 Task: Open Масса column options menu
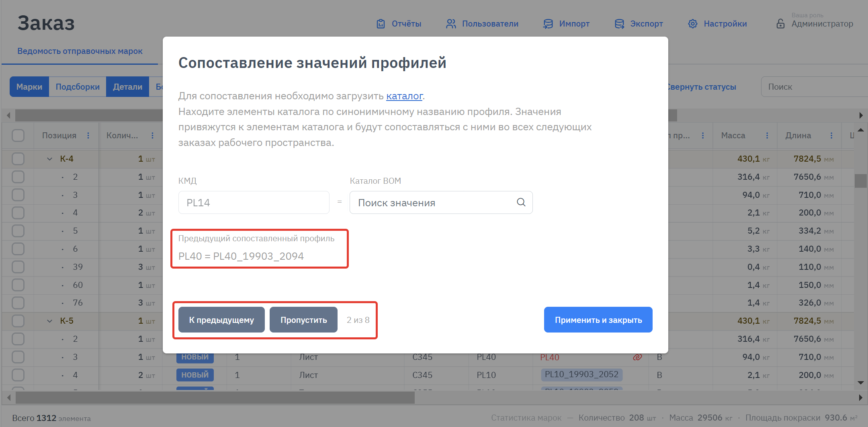(767, 135)
